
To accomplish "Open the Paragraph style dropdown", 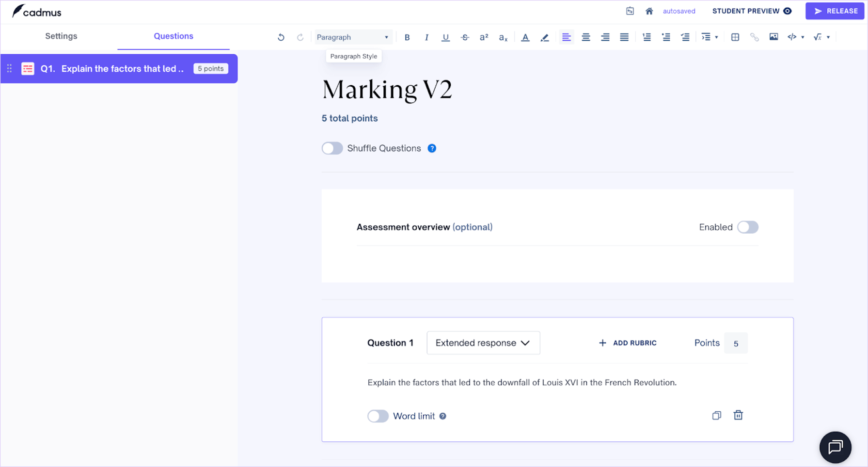I will [x=353, y=37].
